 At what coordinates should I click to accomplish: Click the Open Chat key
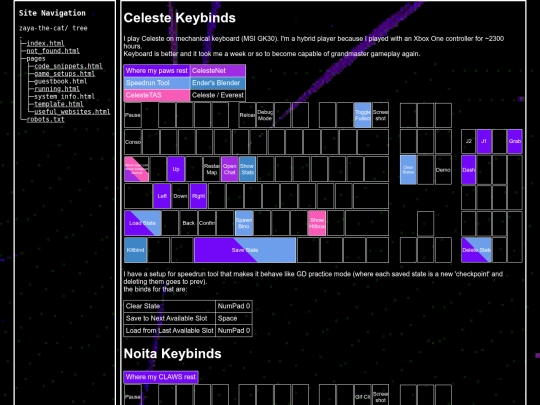point(229,169)
